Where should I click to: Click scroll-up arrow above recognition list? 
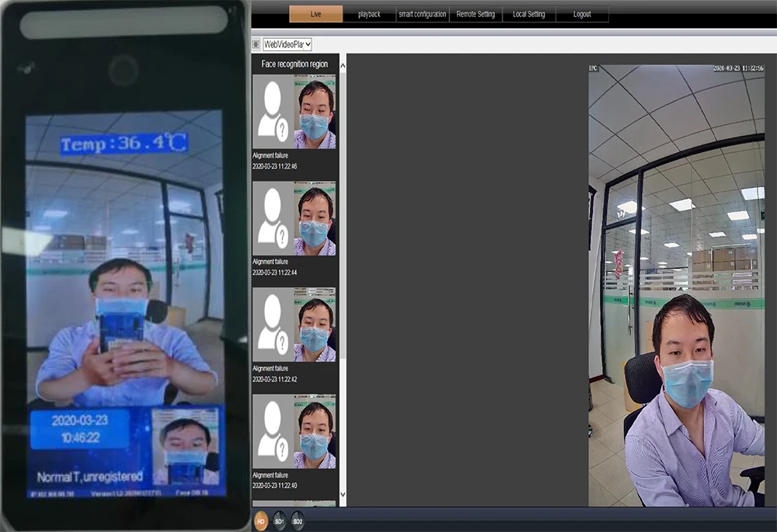(341, 65)
